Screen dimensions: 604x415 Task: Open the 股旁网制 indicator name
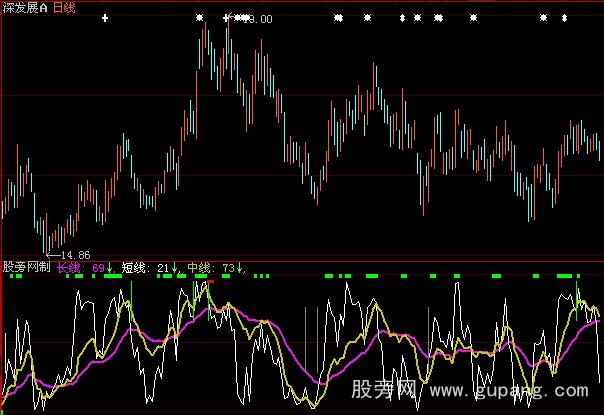[x=27, y=267]
